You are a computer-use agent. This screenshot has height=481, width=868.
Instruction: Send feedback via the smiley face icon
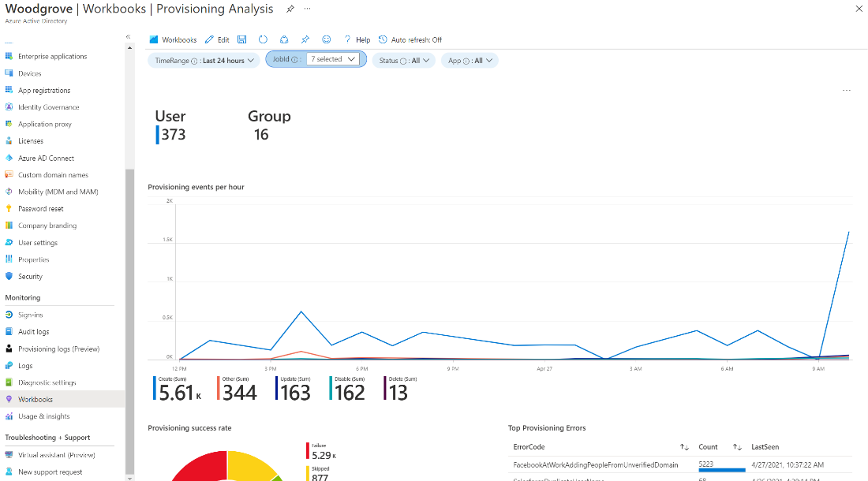click(326, 39)
